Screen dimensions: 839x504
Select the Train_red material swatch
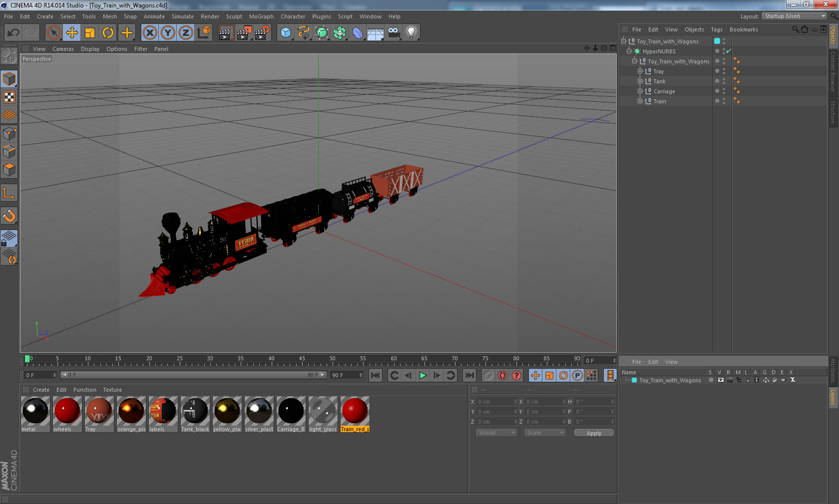355,414
